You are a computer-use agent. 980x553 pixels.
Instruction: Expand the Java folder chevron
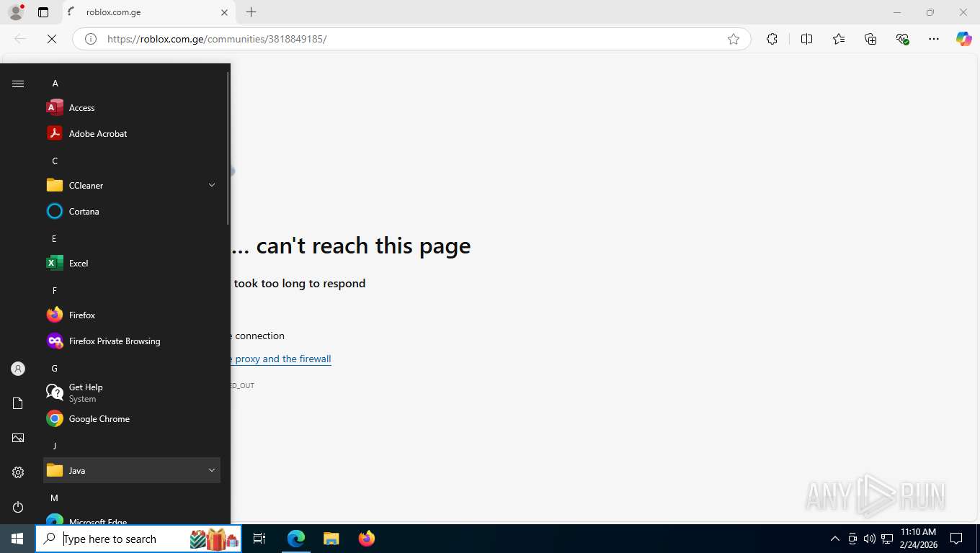point(212,471)
